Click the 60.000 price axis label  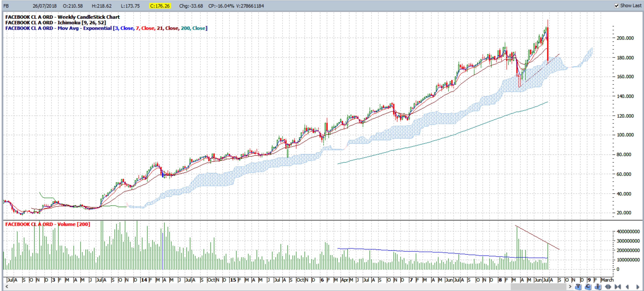pyautogui.click(x=624, y=174)
